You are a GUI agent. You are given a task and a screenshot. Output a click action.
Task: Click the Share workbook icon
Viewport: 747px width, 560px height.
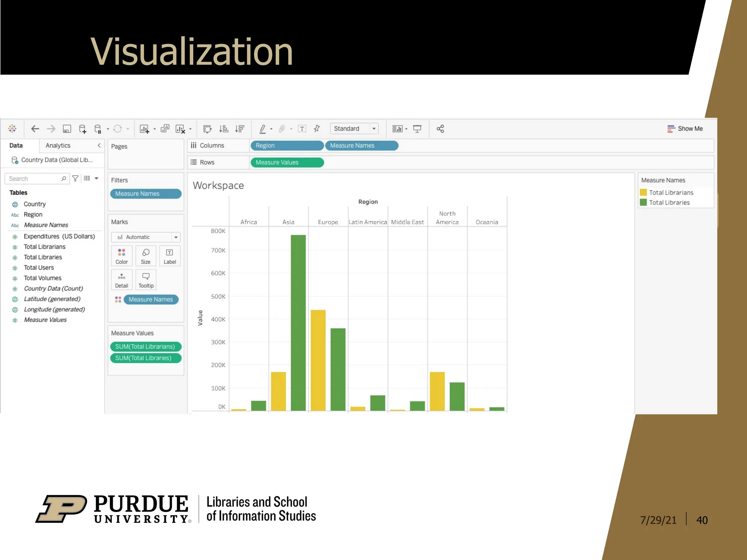pos(440,129)
